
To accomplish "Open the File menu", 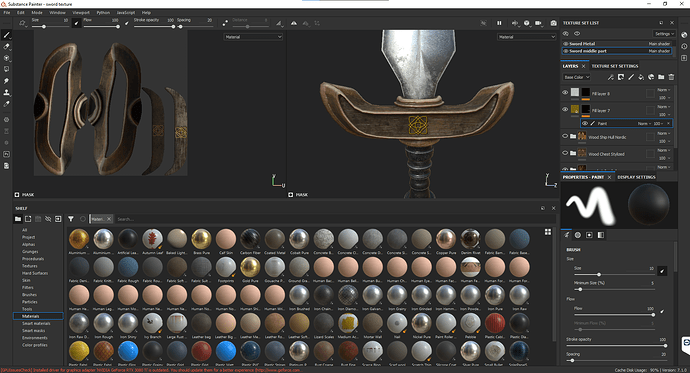I will [7, 12].
